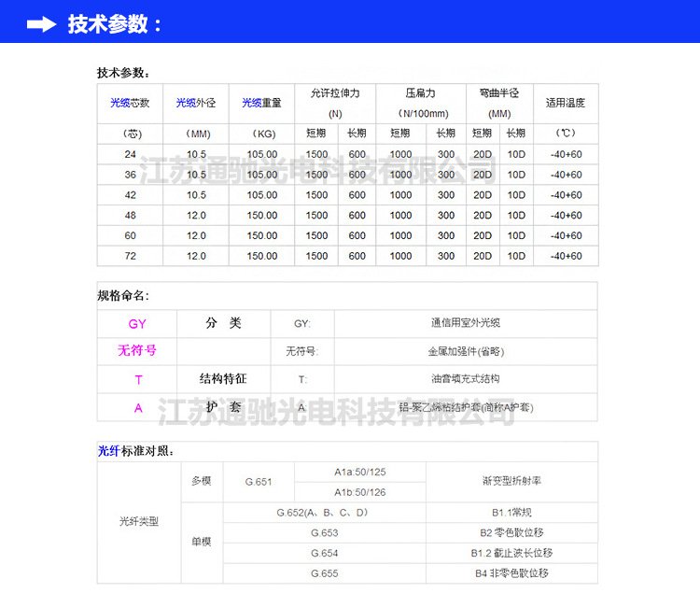Viewport: 700px width, 607px height.
Task: Click the (KG) unit cell
Action: (263, 134)
